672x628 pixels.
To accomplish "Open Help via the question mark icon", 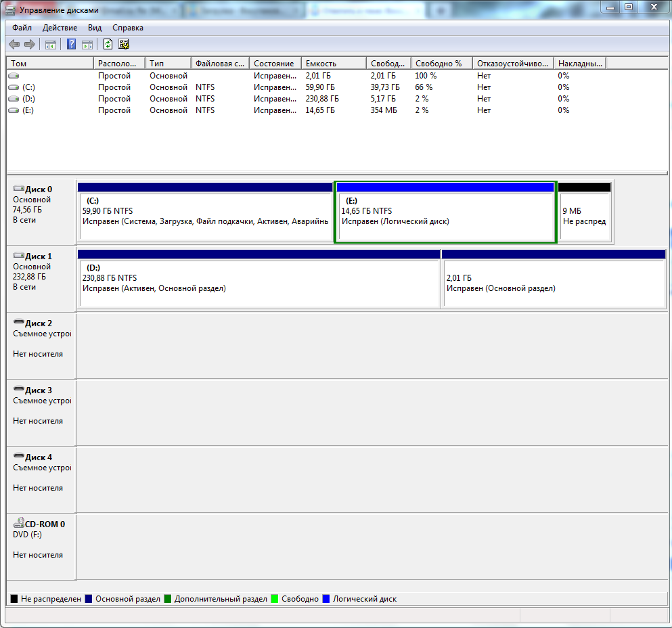I will point(72,44).
